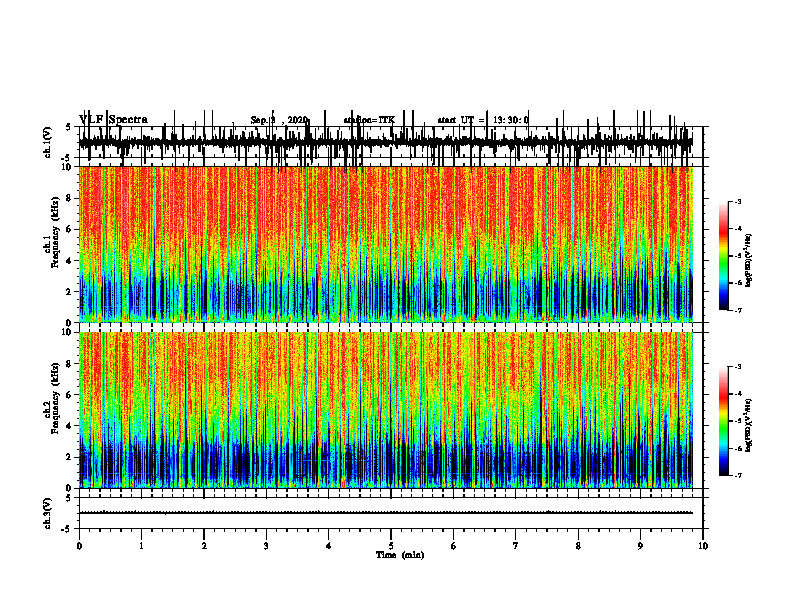Click the '4' kHz tick on ch.1 spectrogram
The height and width of the screenshot is (612, 792).
point(70,261)
